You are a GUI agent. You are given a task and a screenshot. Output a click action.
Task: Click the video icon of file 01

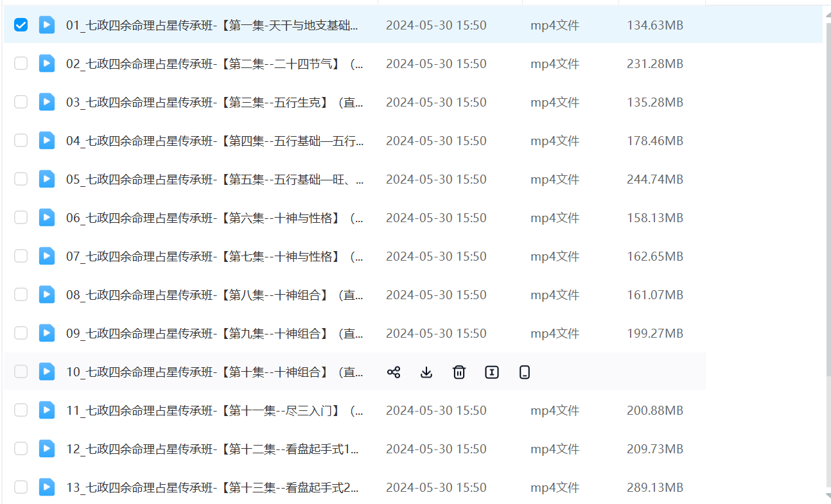coord(47,25)
